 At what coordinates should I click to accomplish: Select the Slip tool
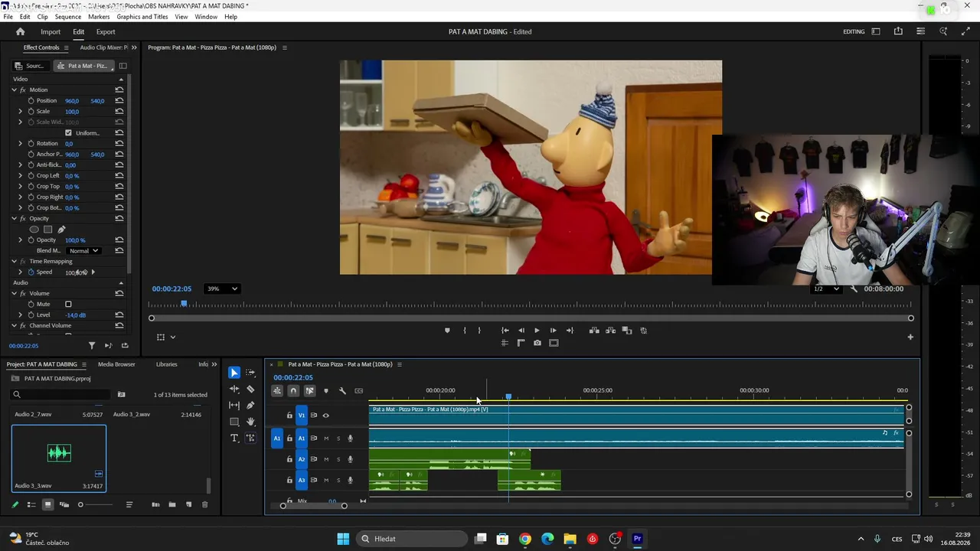[x=234, y=405]
